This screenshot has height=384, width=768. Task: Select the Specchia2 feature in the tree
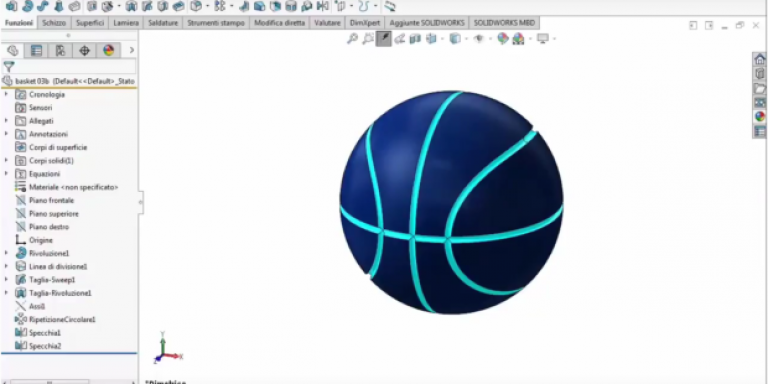(x=45, y=346)
